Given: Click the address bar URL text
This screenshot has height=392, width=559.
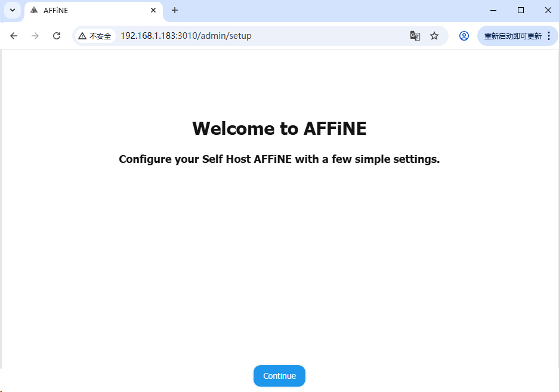Looking at the screenshot, I should tap(186, 36).
